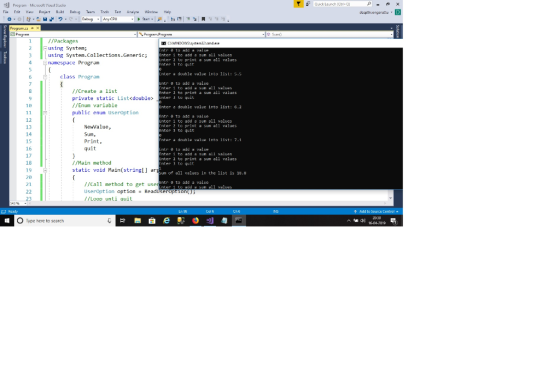Open the Debug menu
560x373 pixels.
[75, 12]
